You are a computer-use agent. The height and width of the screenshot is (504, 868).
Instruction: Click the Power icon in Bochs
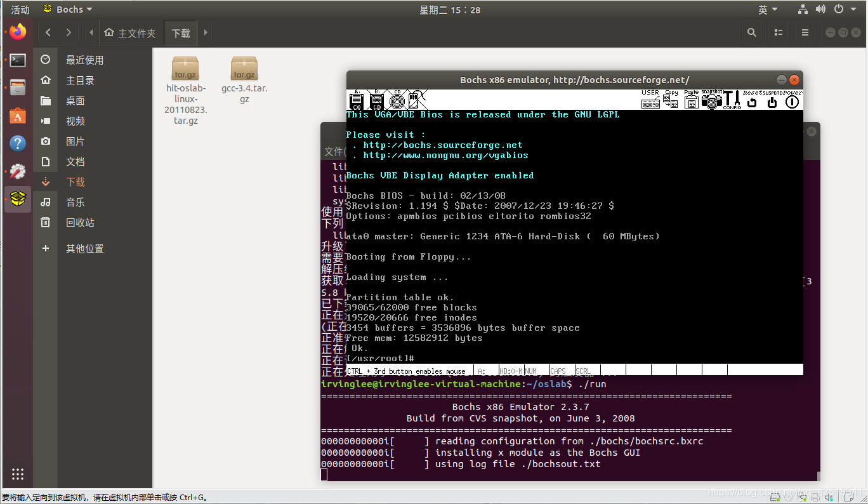(792, 100)
